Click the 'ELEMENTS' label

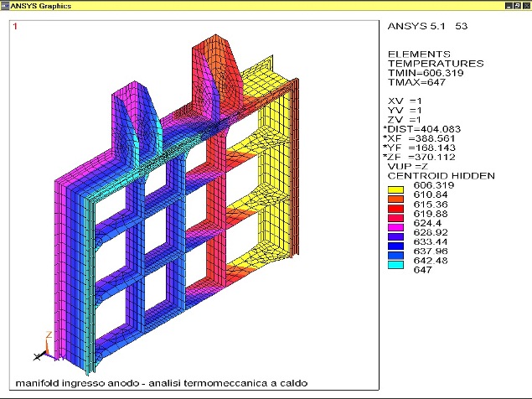click(419, 54)
